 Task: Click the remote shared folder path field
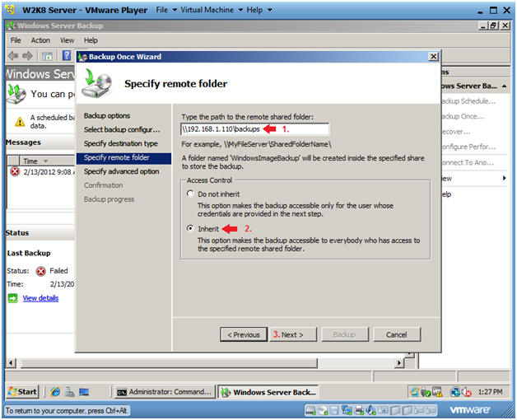coord(254,129)
